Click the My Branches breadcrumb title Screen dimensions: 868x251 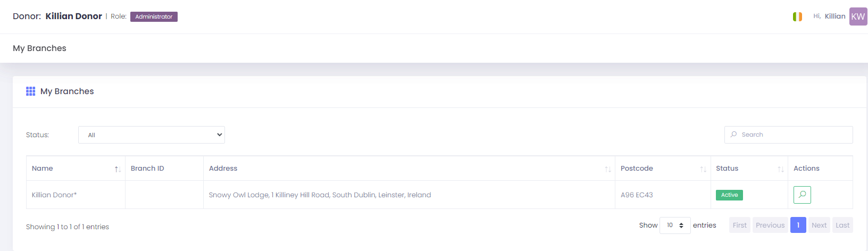39,48
